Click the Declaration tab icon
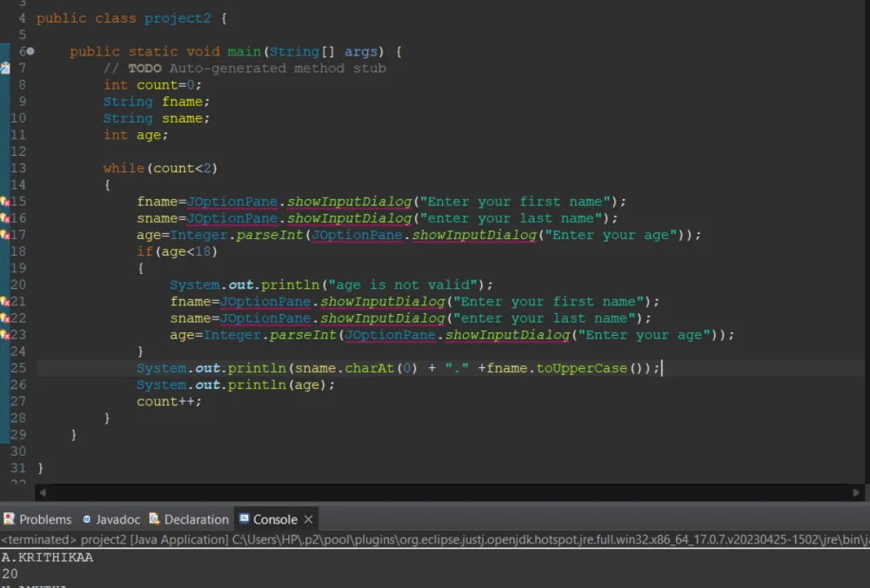The width and height of the screenshot is (870, 588). click(x=154, y=518)
